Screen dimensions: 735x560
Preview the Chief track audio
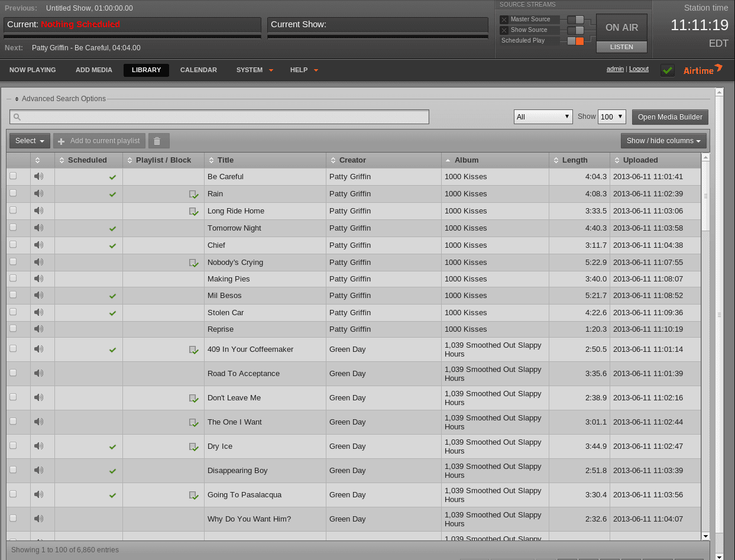click(x=39, y=245)
